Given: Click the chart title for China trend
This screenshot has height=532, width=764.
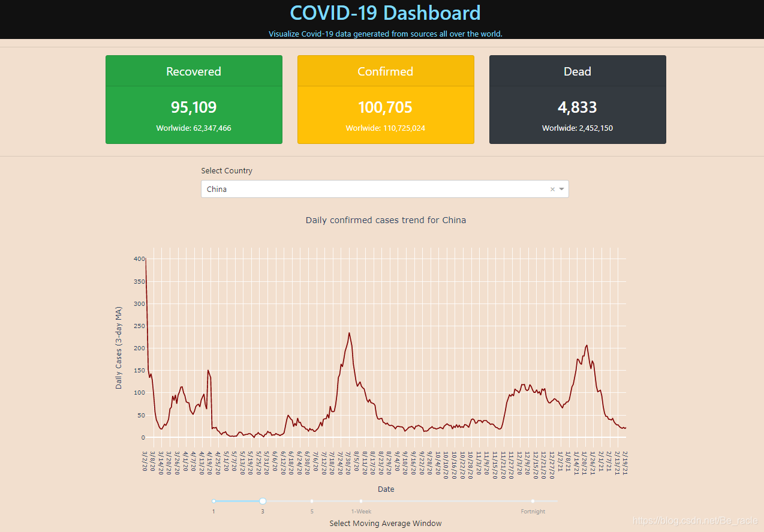Looking at the screenshot, I should (386, 220).
